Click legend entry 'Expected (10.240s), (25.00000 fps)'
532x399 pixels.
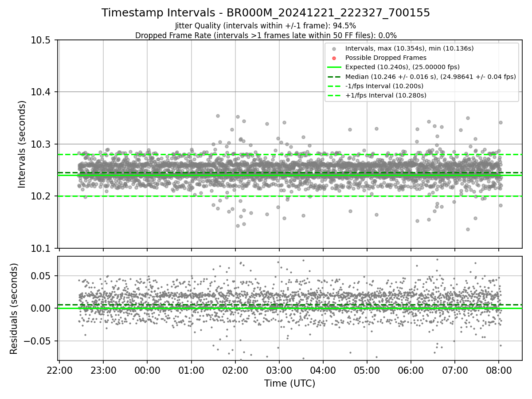[403, 67]
